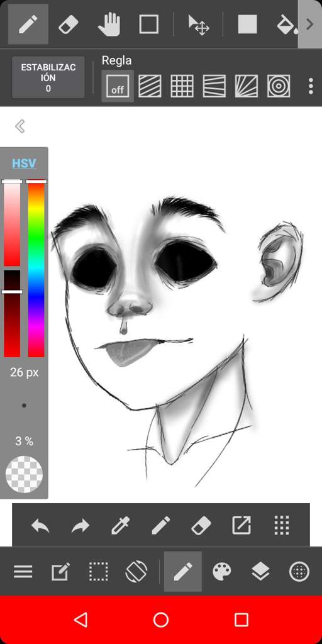
Task: Choose the Bucket fill tool
Action: click(x=286, y=25)
